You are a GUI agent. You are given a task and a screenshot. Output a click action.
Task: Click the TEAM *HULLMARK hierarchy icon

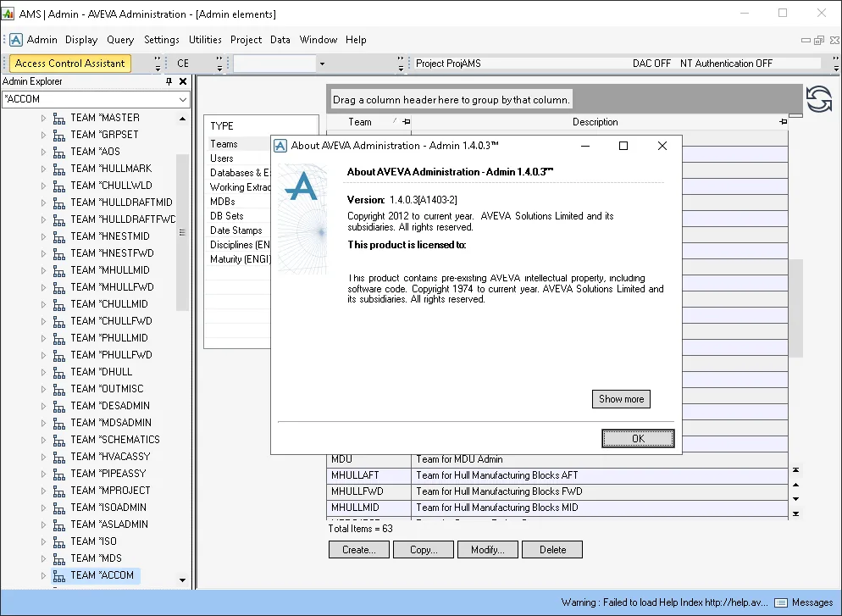pyautogui.click(x=59, y=169)
